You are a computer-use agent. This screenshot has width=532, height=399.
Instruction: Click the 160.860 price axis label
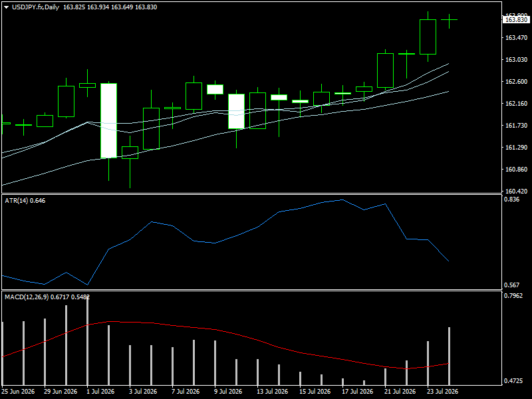517,170
